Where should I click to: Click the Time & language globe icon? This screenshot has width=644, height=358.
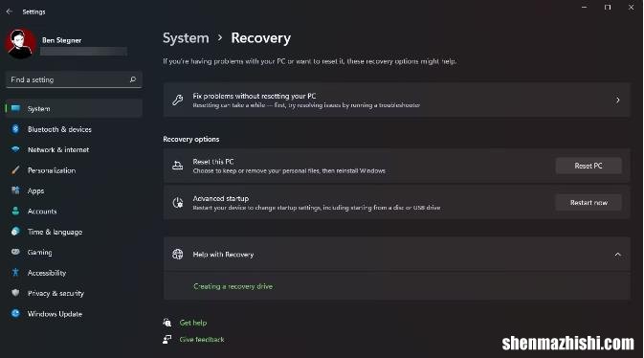(x=15, y=232)
